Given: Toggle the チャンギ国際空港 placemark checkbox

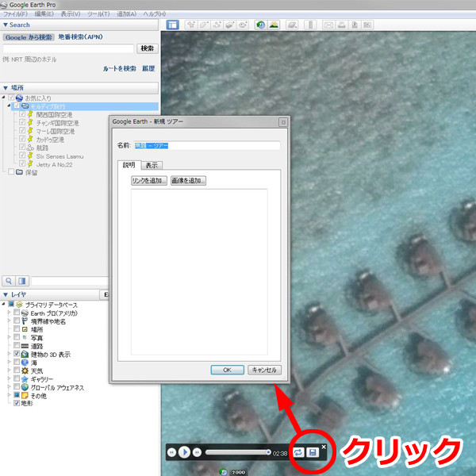Looking at the screenshot, I should coord(22,122).
